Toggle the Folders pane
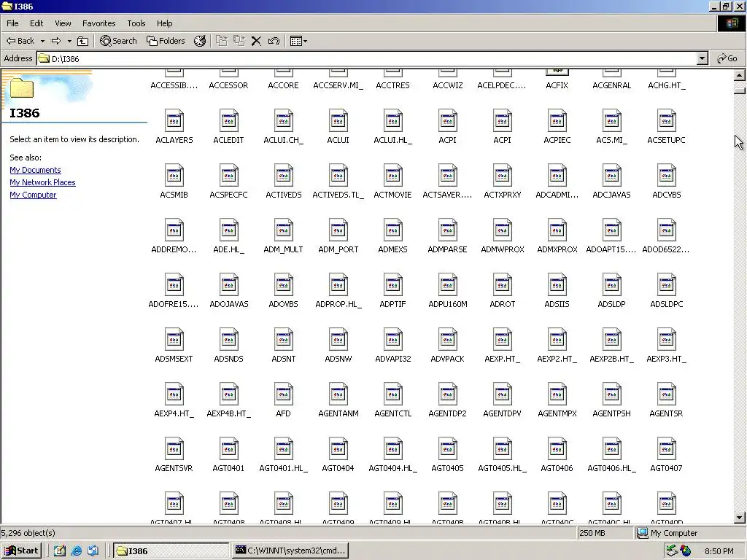 pos(166,41)
